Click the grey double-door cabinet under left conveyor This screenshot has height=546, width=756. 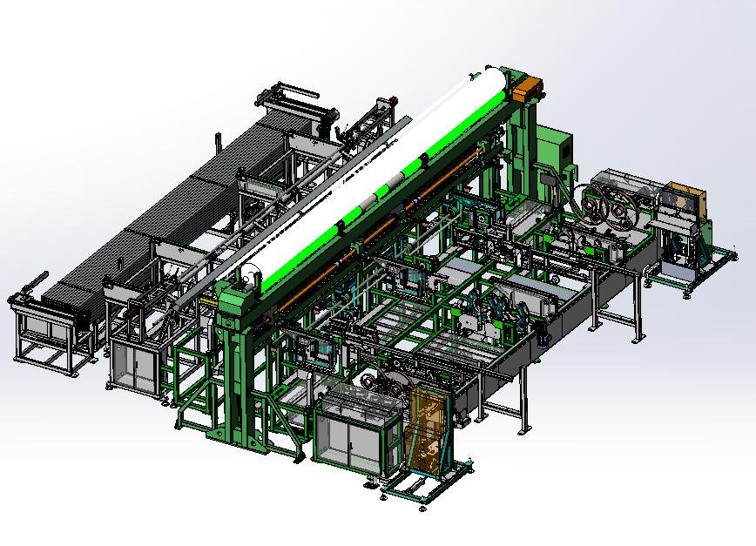click(135, 367)
